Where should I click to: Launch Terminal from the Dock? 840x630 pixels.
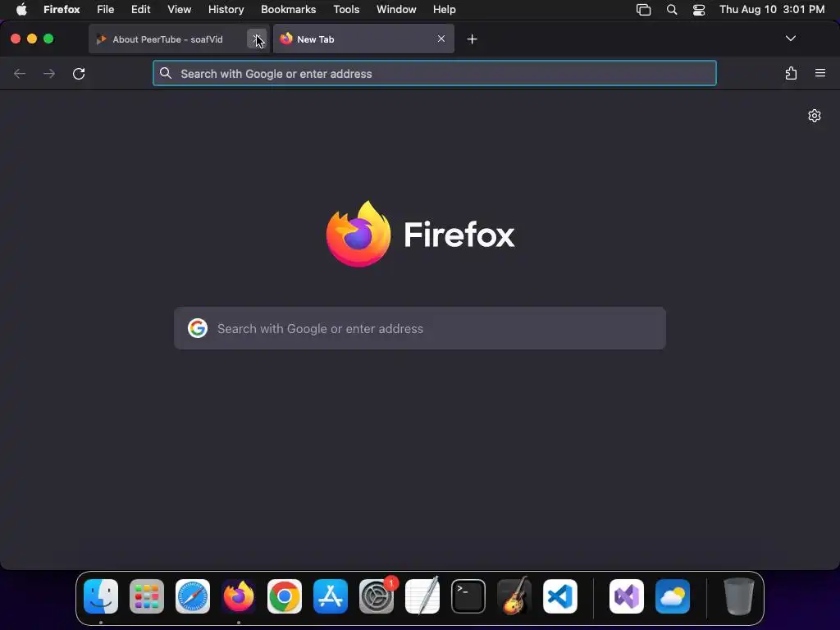(468, 596)
